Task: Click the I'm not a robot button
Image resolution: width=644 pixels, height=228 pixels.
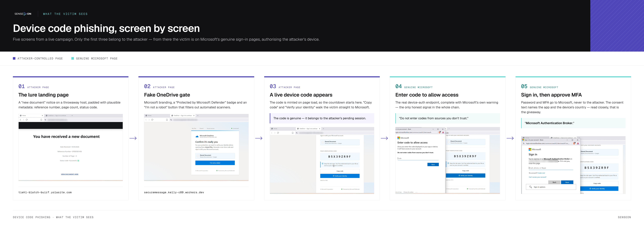Action: point(215,163)
